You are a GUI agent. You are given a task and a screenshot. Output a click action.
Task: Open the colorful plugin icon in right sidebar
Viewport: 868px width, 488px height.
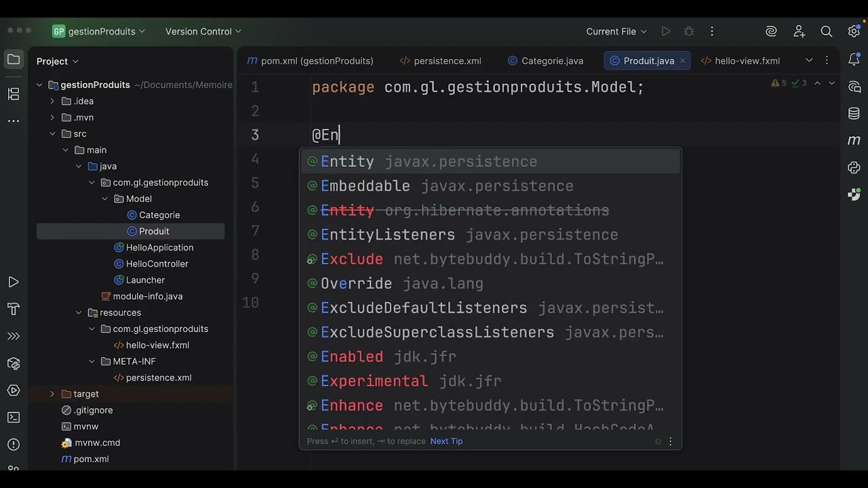tap(854, 195)
